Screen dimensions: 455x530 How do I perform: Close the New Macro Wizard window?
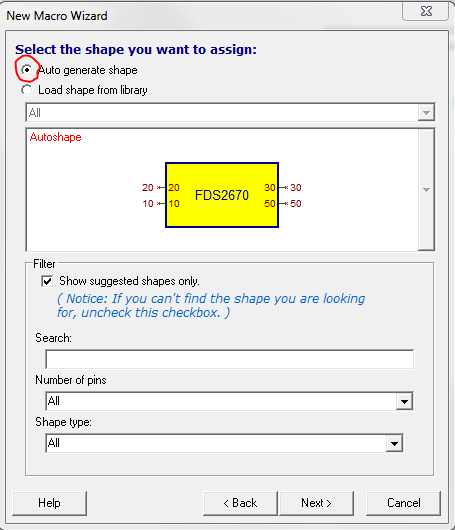pyautogui.click(x=426, y=11)
